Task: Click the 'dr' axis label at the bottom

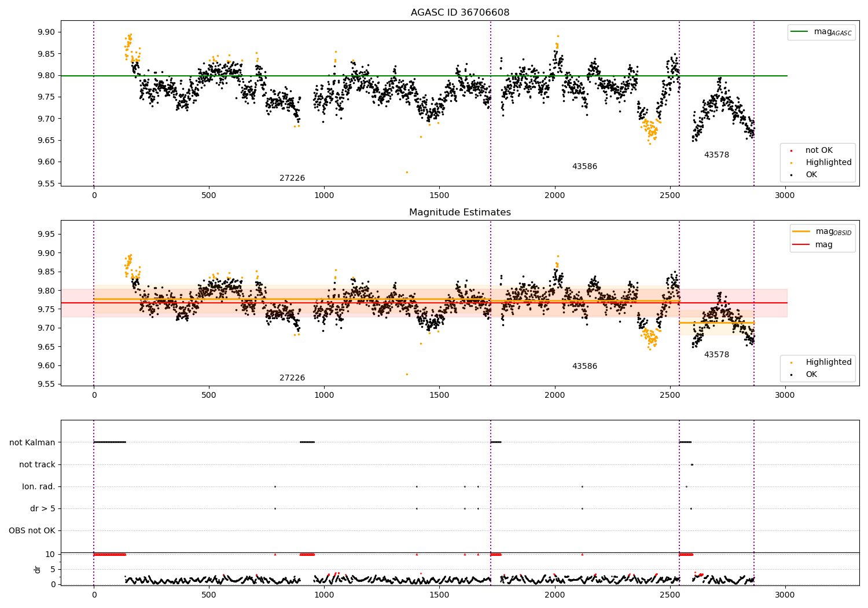Action: (x=38, y=569)
